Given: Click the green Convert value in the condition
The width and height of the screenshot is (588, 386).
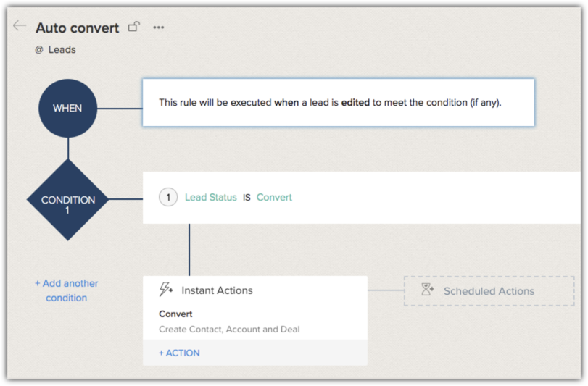Looking at the screenshot, I should coord(274,197).
